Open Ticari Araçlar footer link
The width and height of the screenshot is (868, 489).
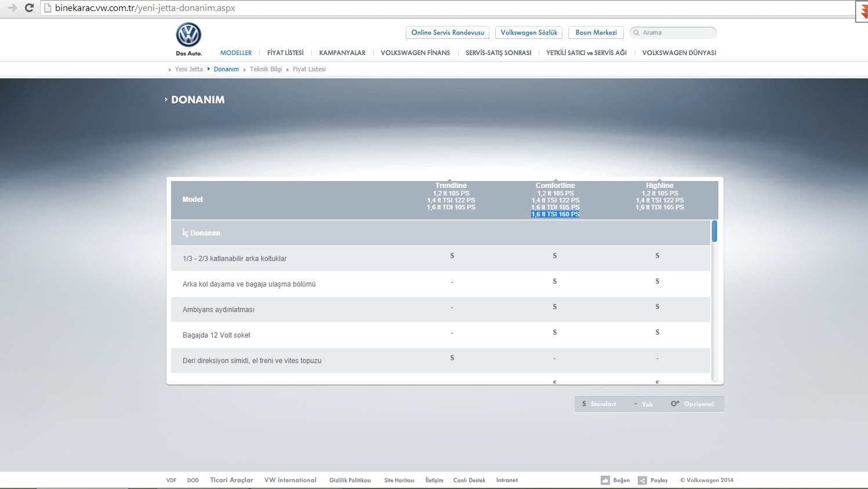click(231, 480)
